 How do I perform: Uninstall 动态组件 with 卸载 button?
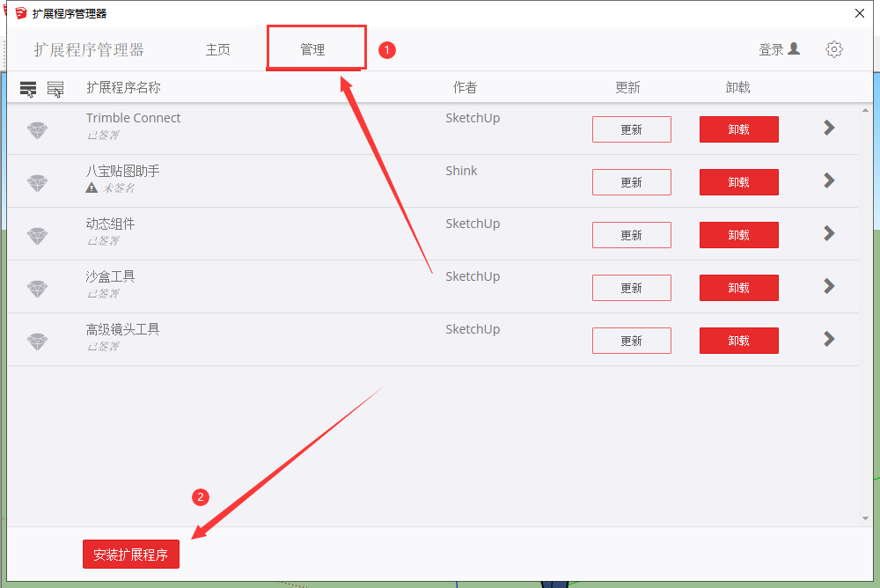click(x=738, y=235)
